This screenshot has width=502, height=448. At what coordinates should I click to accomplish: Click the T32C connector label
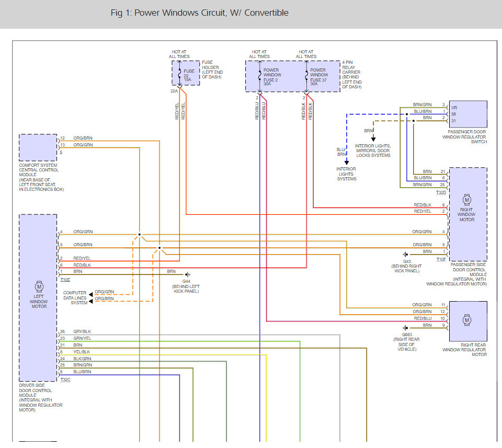(x=65, y=380)
